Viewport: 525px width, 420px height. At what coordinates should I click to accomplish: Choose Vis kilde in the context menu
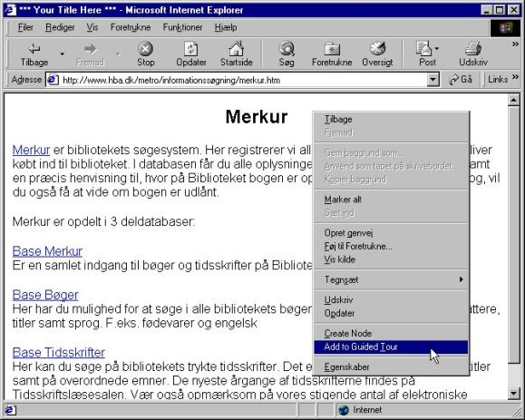coord(391,259)
